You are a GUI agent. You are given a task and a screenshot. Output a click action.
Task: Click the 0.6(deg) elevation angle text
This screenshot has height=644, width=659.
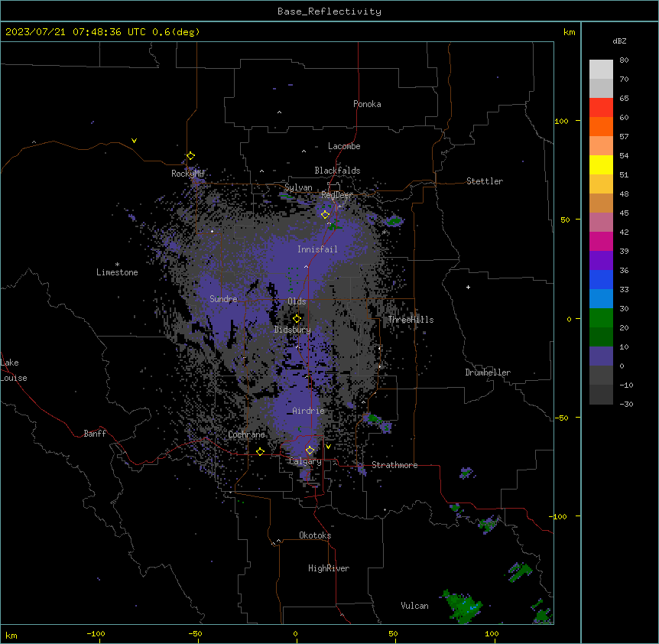click(x=176, y=32)
